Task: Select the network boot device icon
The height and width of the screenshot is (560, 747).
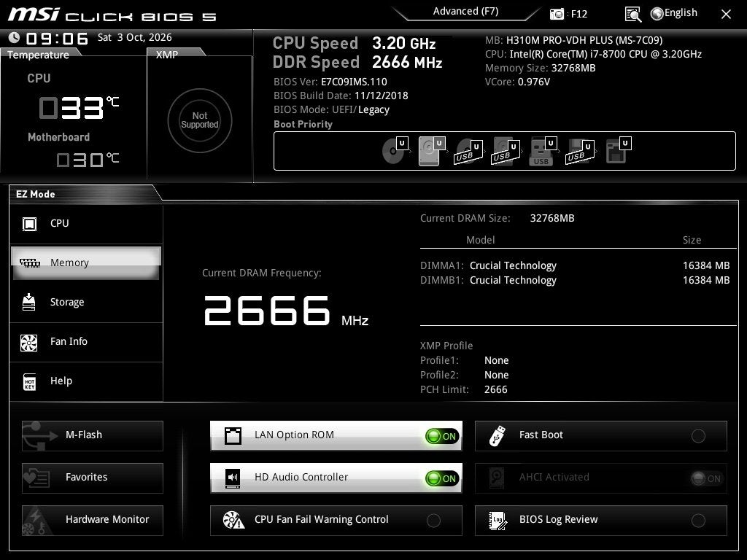Action: 618,150
